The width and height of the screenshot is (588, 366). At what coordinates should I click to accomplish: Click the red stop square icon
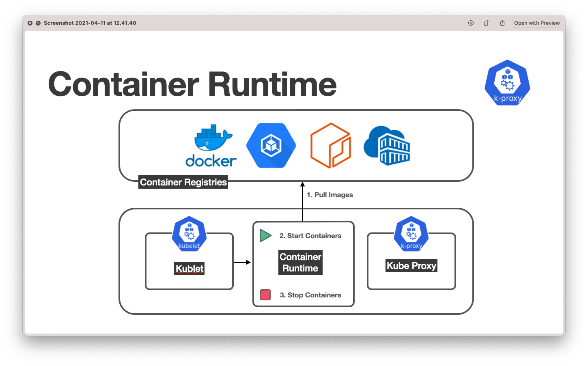[x=265, y=295]
